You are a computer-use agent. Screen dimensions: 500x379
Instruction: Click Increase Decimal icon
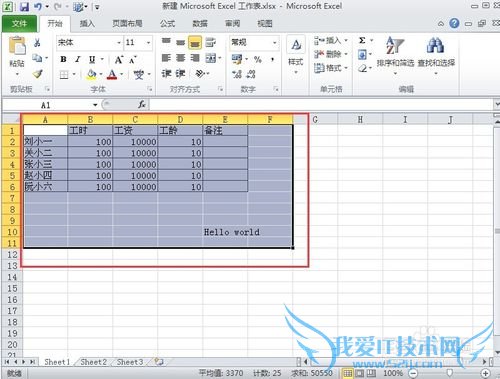(237, 74)
